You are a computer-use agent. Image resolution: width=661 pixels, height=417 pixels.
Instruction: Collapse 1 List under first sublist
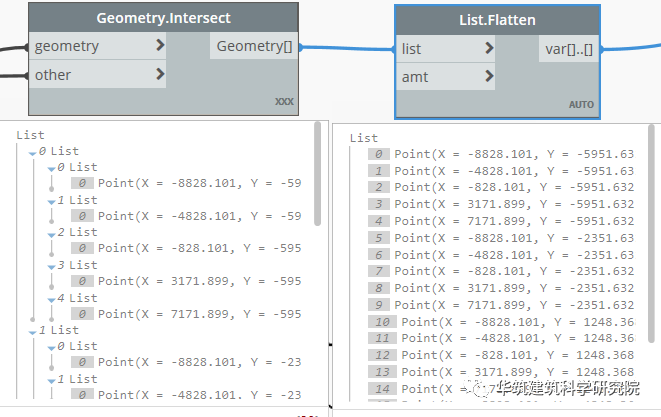[51, 202]
